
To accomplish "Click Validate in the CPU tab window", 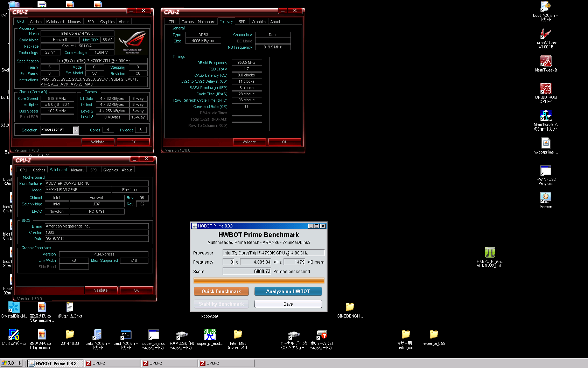I will [x=98, y=142].
